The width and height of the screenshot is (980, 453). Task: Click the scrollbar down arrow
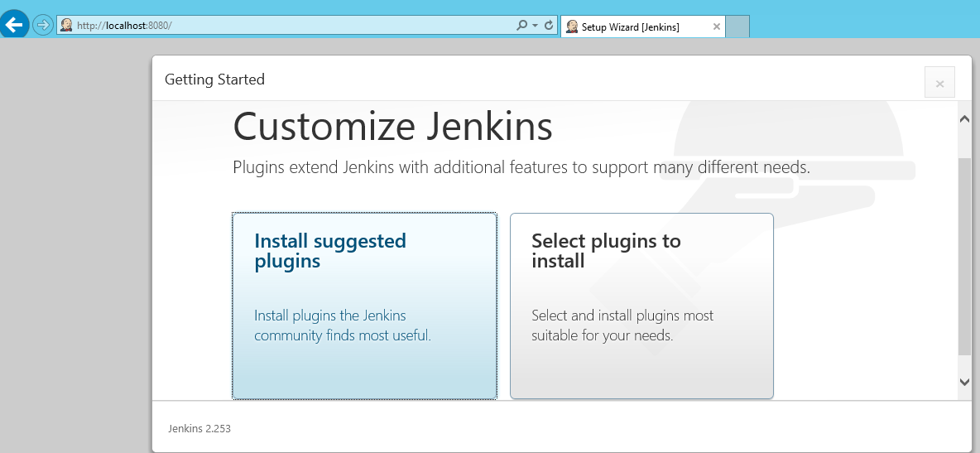(x=964, y=381)
